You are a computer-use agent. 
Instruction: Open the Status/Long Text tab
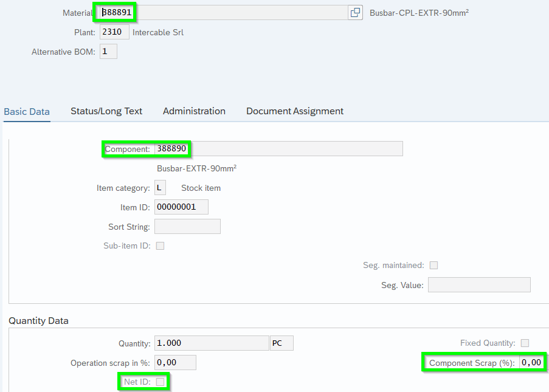[x=106, y=111]
